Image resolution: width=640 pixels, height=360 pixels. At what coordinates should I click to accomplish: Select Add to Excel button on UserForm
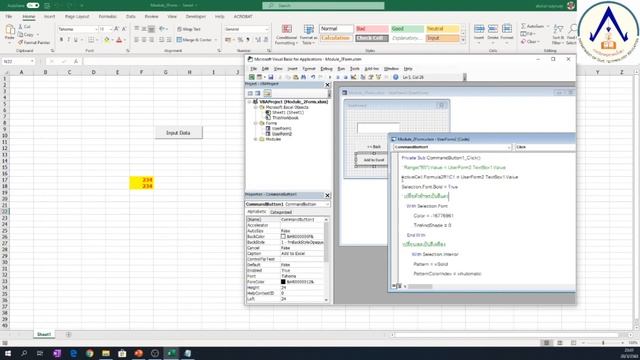point(373,160)
